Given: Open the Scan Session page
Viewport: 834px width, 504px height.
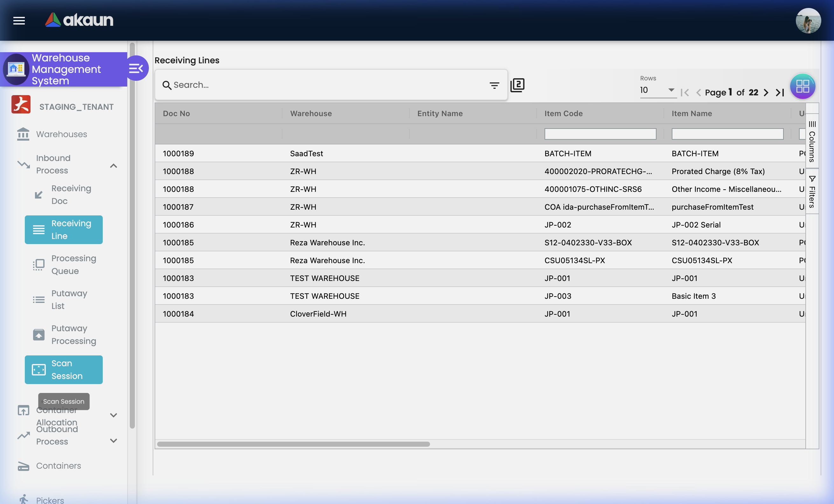Looking at the screenshot, I should 64,370.
